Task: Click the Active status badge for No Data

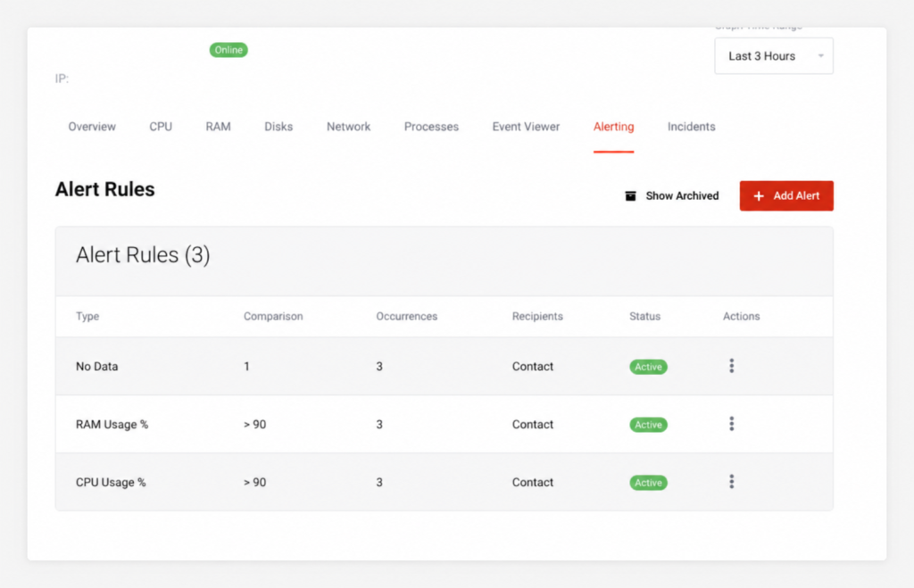Action: 648,367
